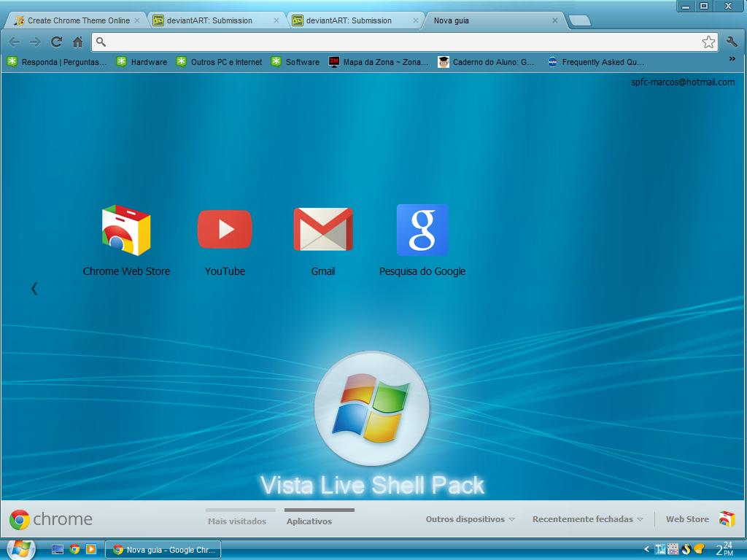Open the Caderno do Aluno bookmark
747x560 pixels.
[486, 62]
